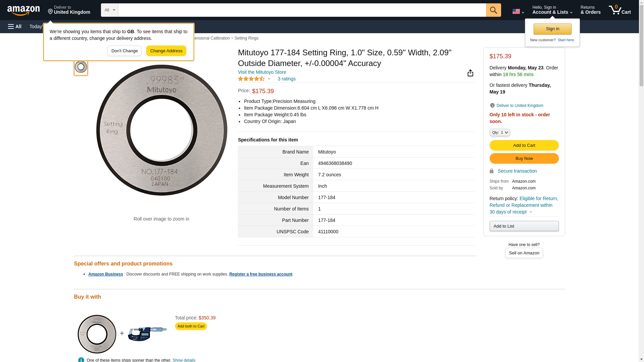Click the Amazon logo
This screenshot has width=644, height=362.
[23, 10]
